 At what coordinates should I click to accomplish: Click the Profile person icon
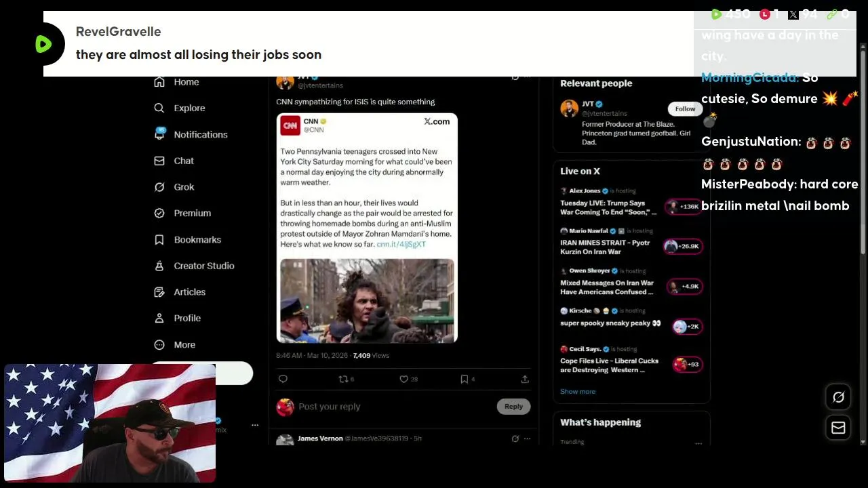pyautogui.click(x=159, y=318)
